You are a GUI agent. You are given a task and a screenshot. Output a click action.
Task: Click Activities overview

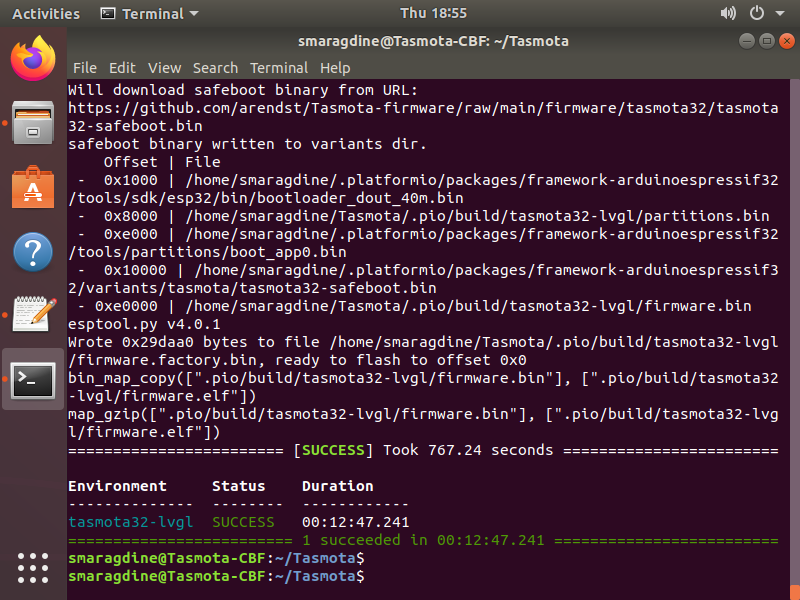pyautogui.click(x=46, y=14)
